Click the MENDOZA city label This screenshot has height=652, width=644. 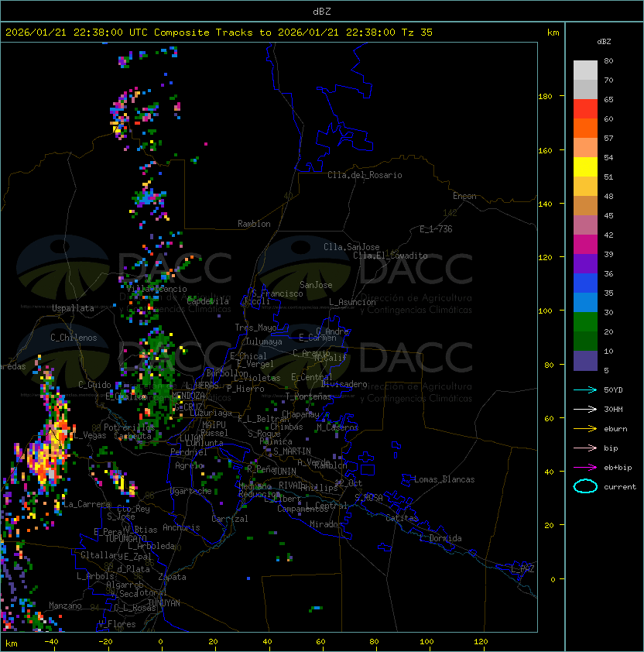coord(188,395)
